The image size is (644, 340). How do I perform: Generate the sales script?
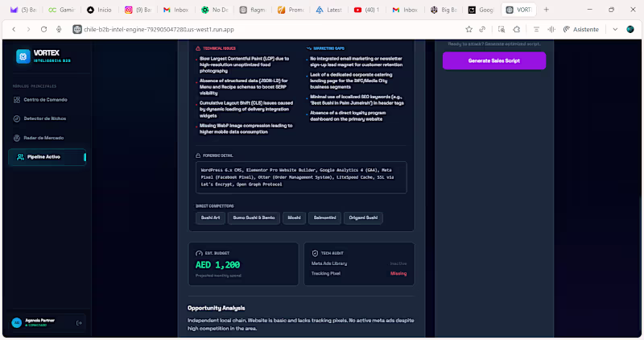494,60
